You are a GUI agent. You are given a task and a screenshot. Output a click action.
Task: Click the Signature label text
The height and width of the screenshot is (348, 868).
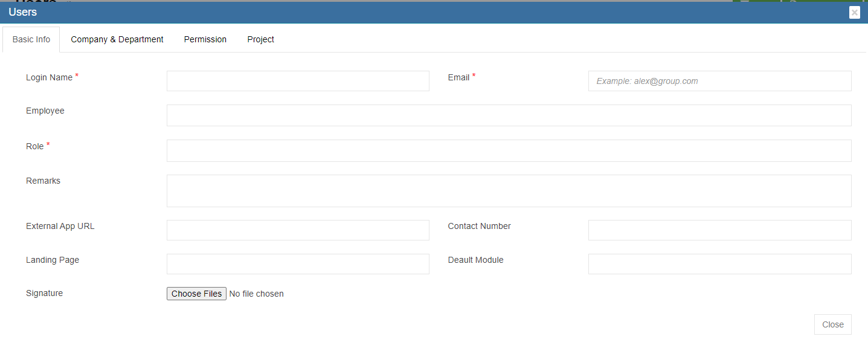point(44,293)
